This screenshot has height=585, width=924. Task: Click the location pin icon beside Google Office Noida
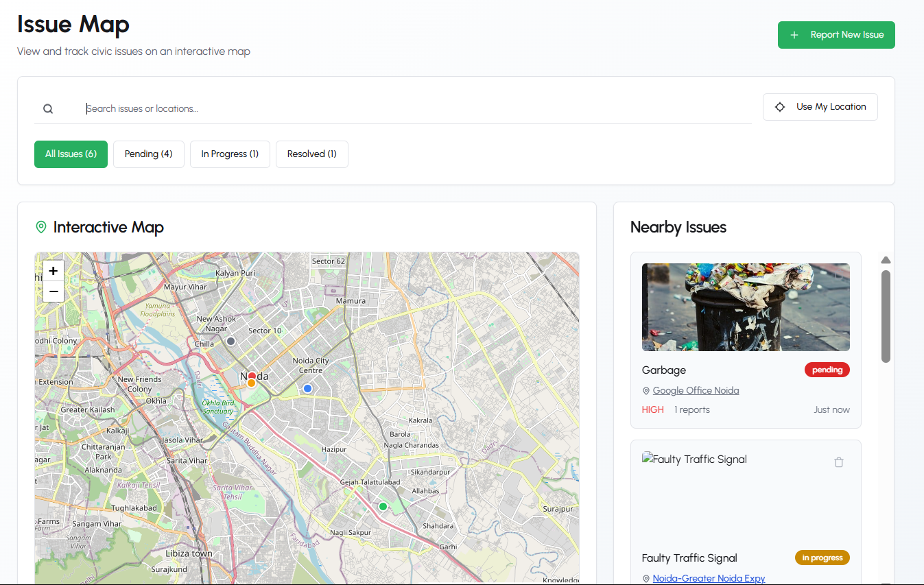646,391
